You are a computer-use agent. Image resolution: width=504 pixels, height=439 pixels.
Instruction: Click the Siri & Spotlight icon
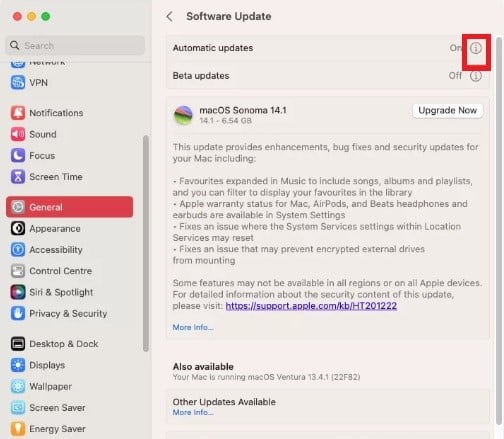[x=18, y=292]
